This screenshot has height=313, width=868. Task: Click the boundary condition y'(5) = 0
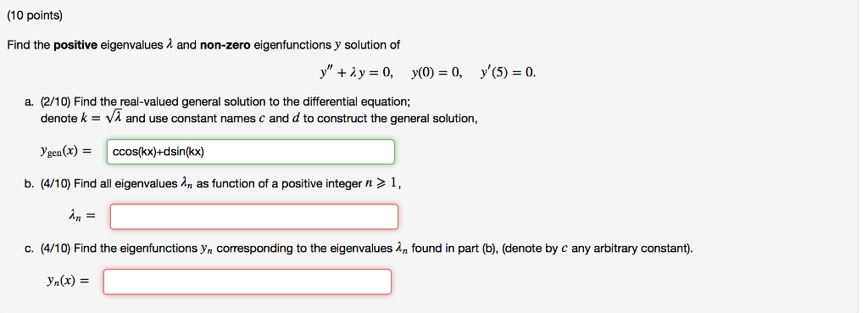509,73
